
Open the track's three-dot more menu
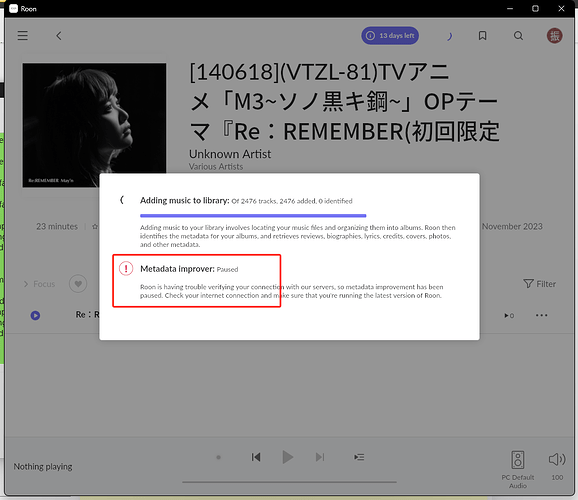(x=542, y=315)
